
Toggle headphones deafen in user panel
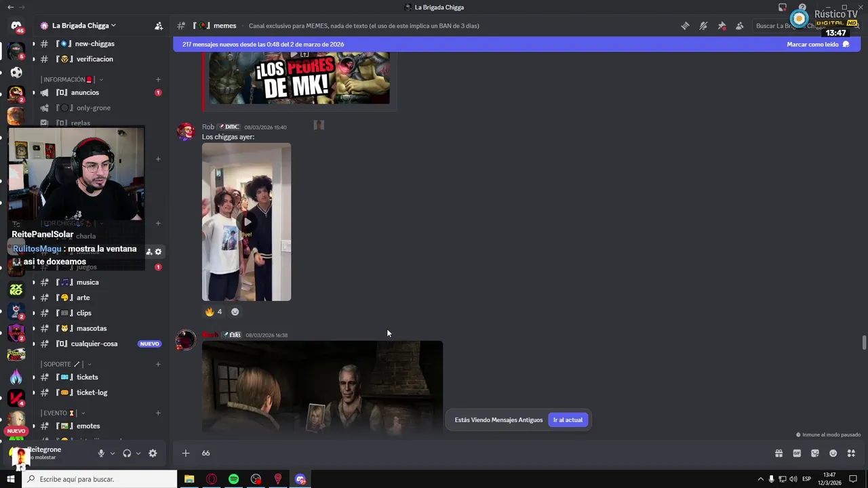127,453
